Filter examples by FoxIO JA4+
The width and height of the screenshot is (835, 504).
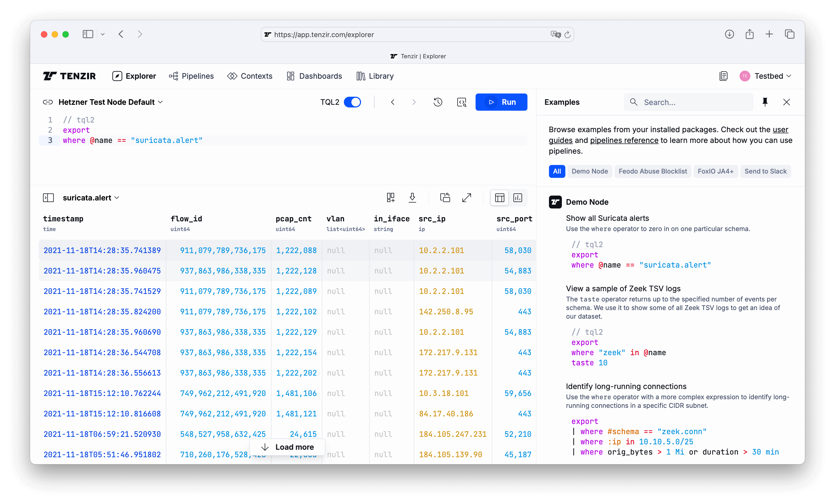715,171
